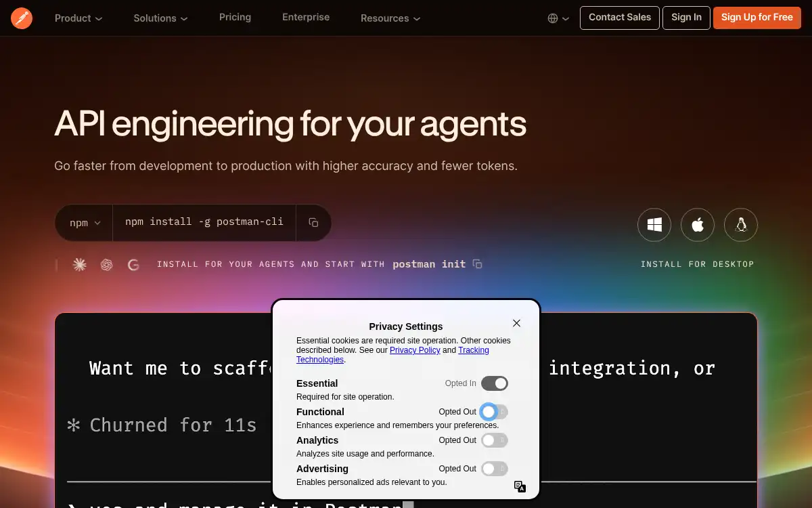The width and height of the screenshot is (812, 508).
Task: Open the Tracking Technologies link
Action: pyautogui.click(x=392, y=355)
